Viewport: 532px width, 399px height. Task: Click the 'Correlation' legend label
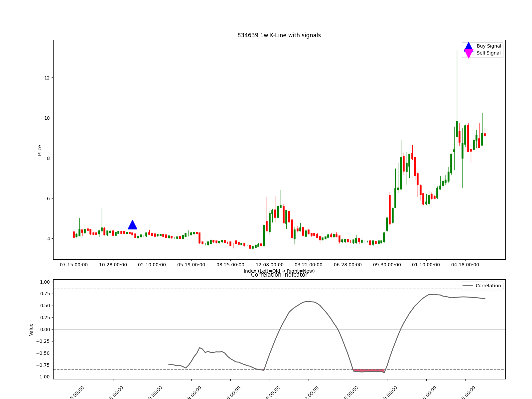click(488, 286)
